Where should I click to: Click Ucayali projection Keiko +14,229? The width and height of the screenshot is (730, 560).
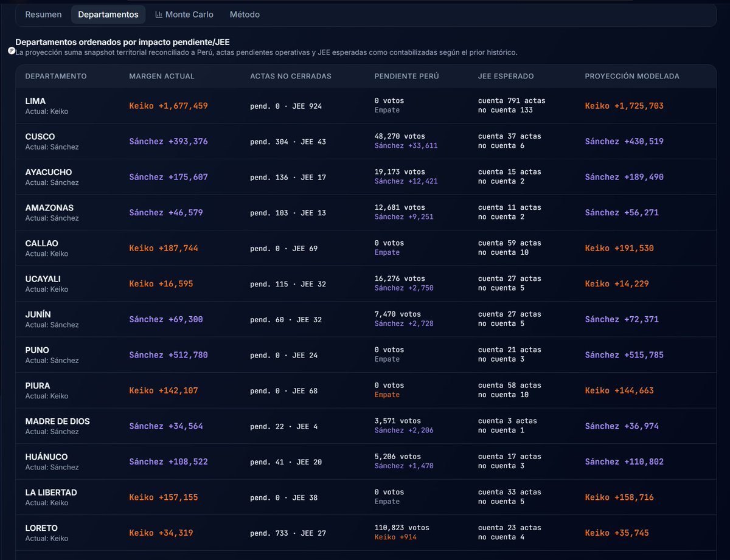tap(617, 283)
